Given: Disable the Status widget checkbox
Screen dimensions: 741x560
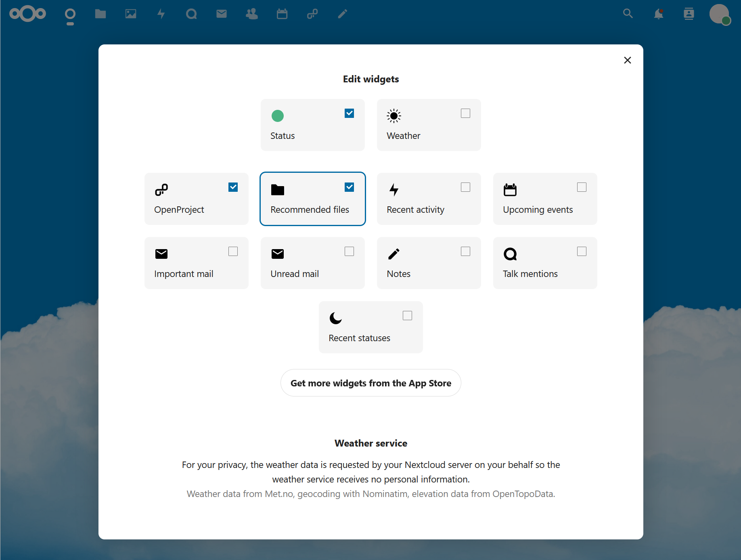Looking at the screenshot, I should coord(349,113).
